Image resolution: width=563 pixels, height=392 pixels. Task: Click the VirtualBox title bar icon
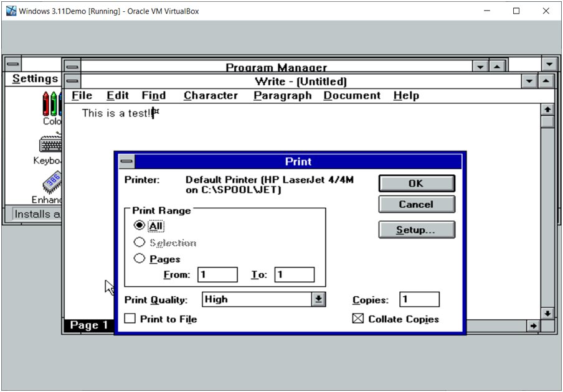coord(11,11)
